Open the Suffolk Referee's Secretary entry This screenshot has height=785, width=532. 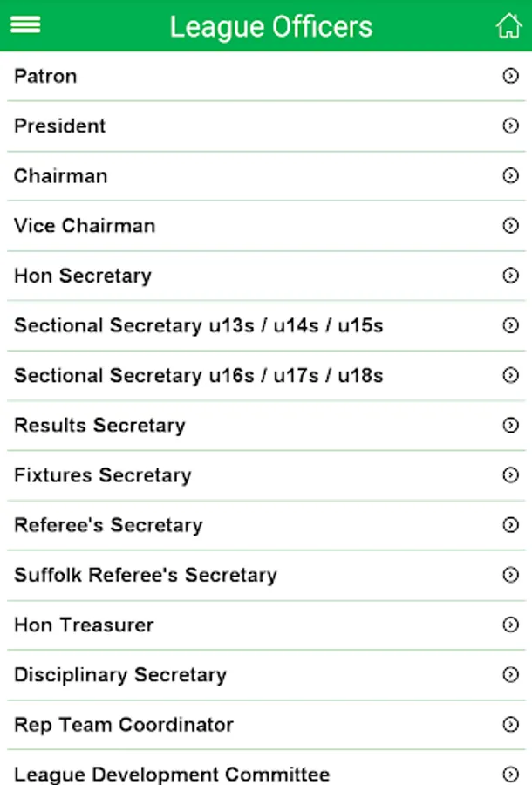click(x=146, y=575)
